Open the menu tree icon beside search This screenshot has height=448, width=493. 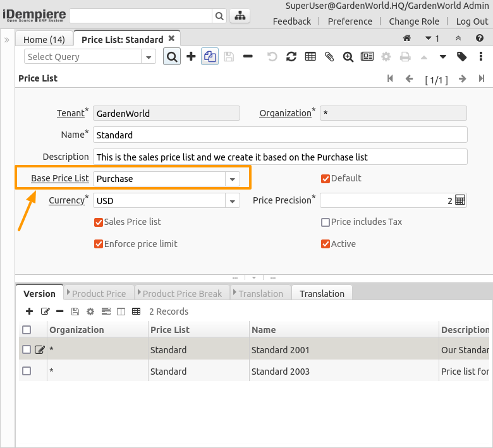pyautogui.click(x=240, y=16)
